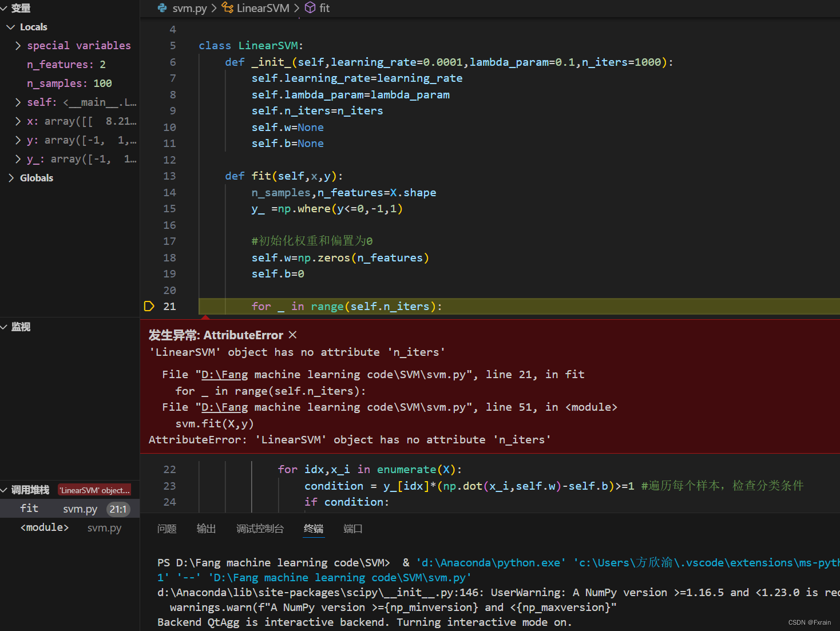
Task: Click the Backend QtAgg message in terminal
Action: tap(364, 622)
